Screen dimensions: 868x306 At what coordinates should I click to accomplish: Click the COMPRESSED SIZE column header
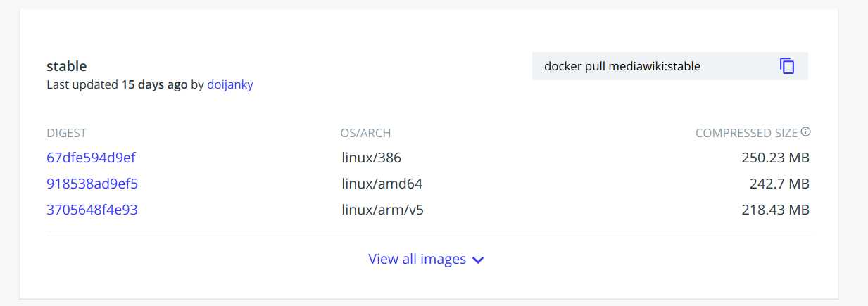[x=746, y=133]
